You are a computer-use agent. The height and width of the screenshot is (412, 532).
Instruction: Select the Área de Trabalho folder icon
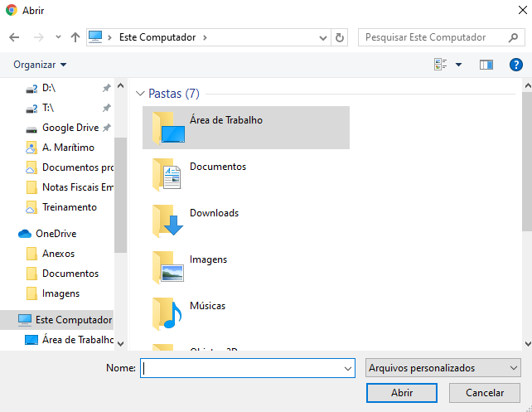(x=168, y=128)
